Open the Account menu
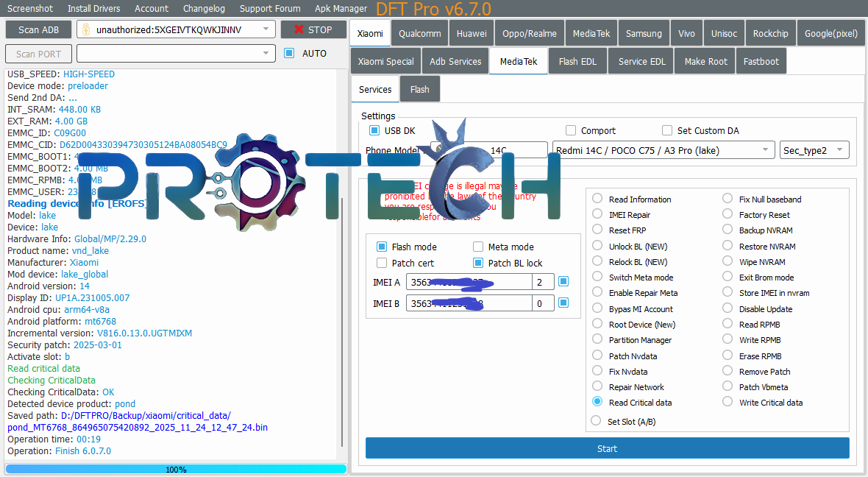 coord(151,8)
